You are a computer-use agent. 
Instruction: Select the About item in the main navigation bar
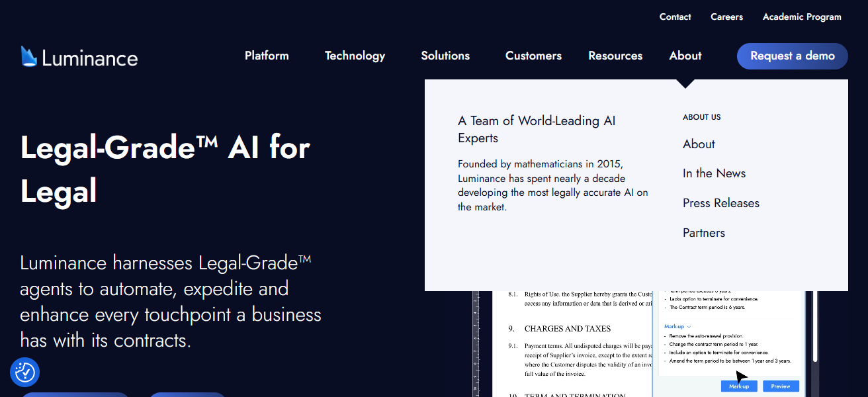685,56
